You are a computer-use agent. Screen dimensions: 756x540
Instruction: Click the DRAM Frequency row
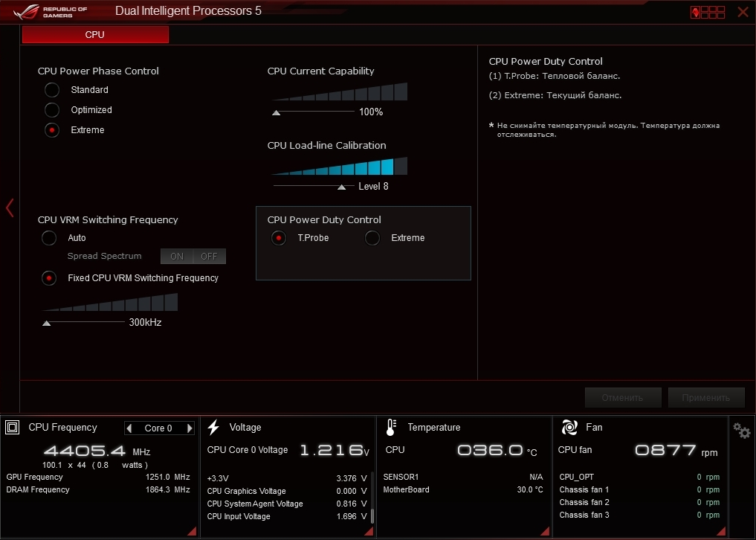tap(98, 489)
